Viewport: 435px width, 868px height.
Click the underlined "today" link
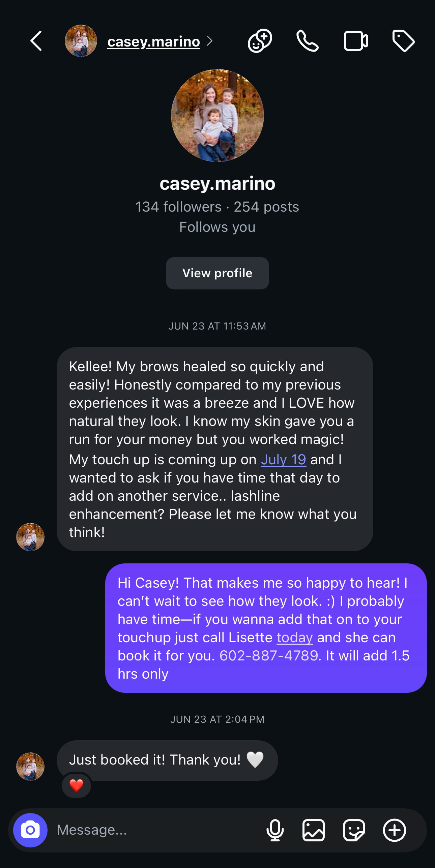tap(295, 638)
